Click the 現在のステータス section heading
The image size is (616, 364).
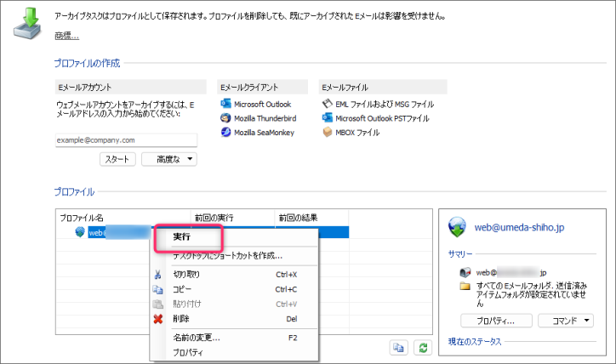point(475,342)
